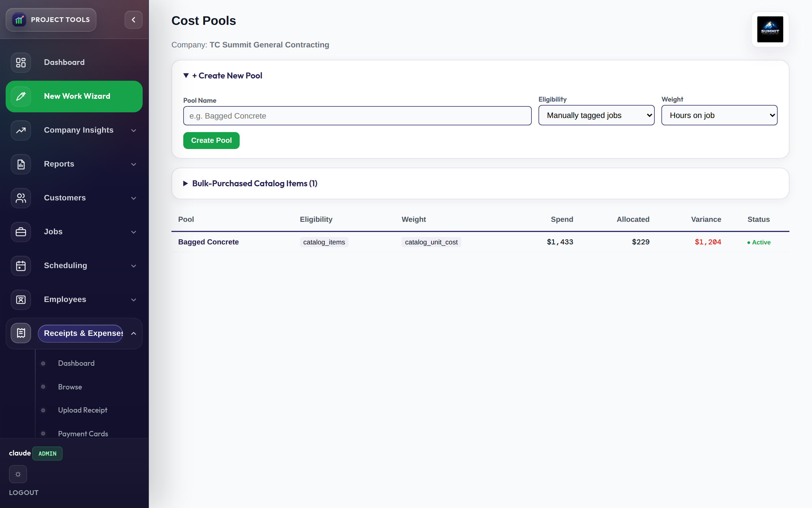Expand the Reports menu chevron

[x=134, y=164]
